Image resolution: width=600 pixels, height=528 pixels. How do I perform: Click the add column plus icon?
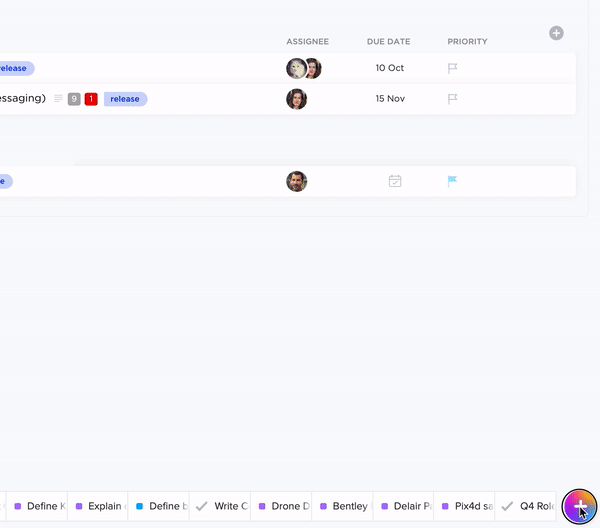(556, 33)
